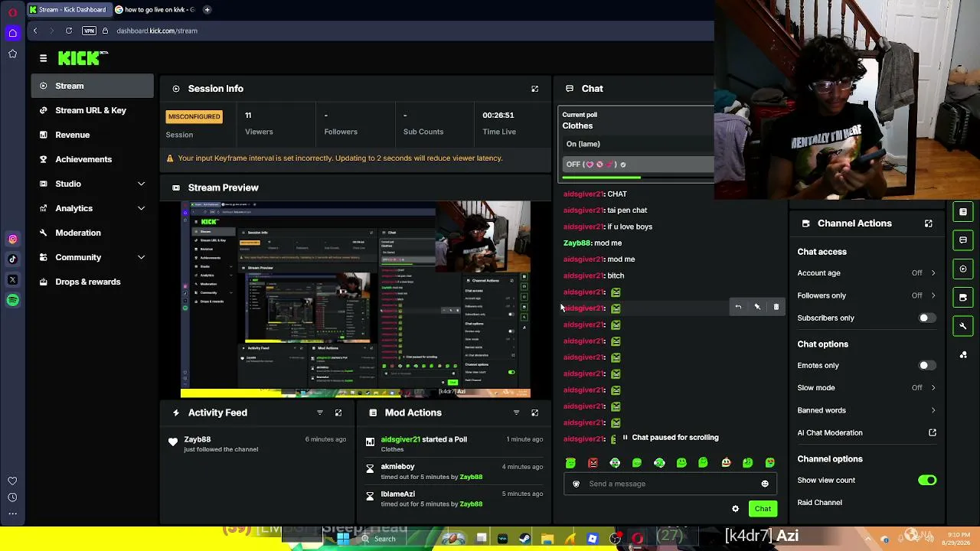Go back using the browser back arrow
This screenshot has height=551, width=980.
pyautogui.click(x=35, y=31)
